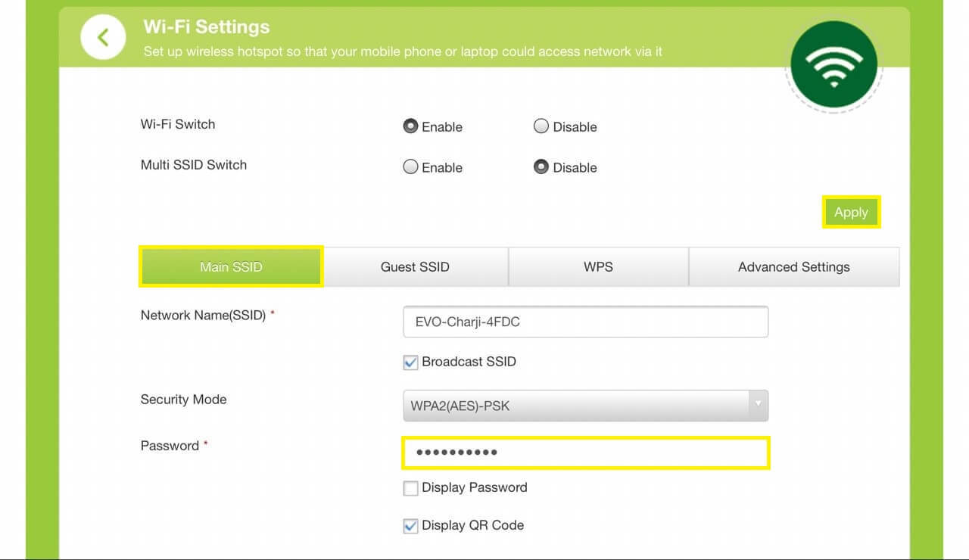The image size is (969, 560).
Task: Switch to the WPS tab
Action: pyautogui.click(x=598, y=266)
